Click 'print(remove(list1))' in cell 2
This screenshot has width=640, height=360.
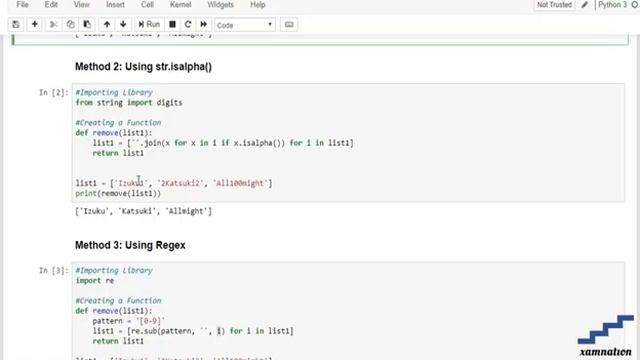tap(118, 193)
